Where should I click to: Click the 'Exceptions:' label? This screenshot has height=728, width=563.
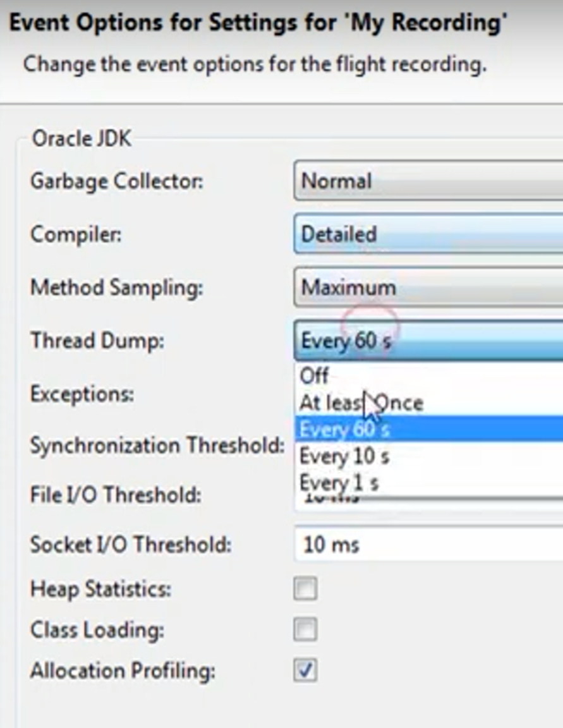[x=82, y=394]
